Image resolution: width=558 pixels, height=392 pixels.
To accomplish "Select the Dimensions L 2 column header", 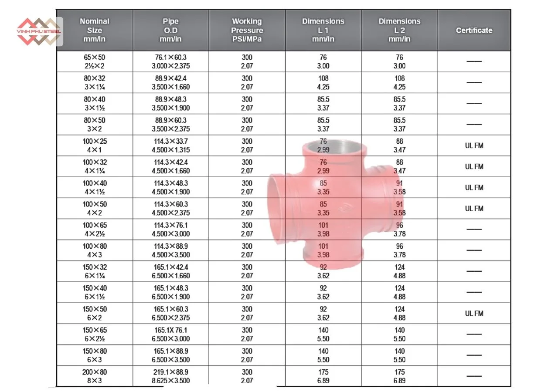I will click(x=399, y=30).
